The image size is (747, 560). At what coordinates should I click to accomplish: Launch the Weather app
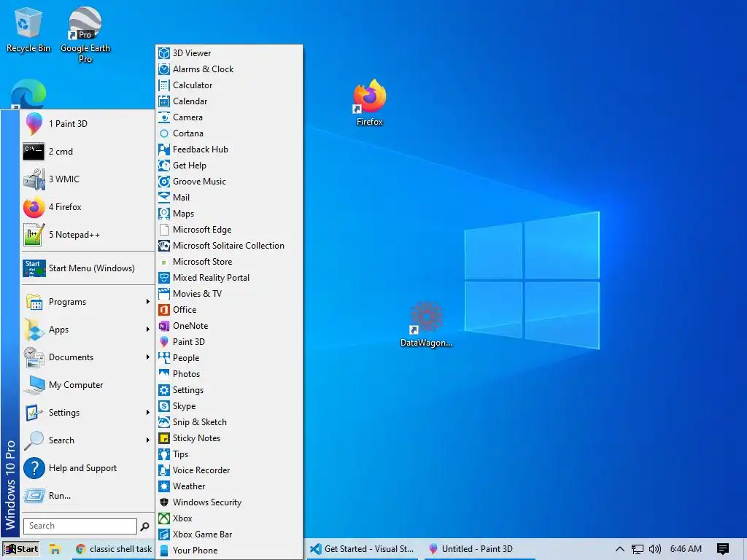[229, 486]
